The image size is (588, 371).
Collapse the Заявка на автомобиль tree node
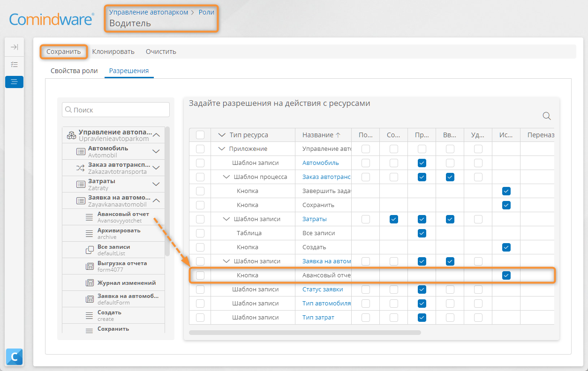(x=156, y=200)
